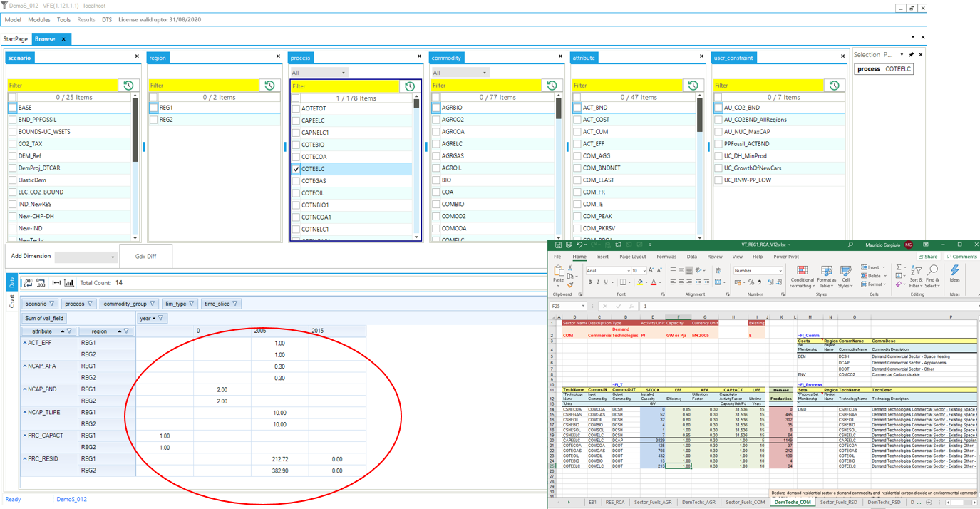The width and height of the screenshot is (980, 509).
Task: Click the fit column width icon
Action: tap(56, 283)
